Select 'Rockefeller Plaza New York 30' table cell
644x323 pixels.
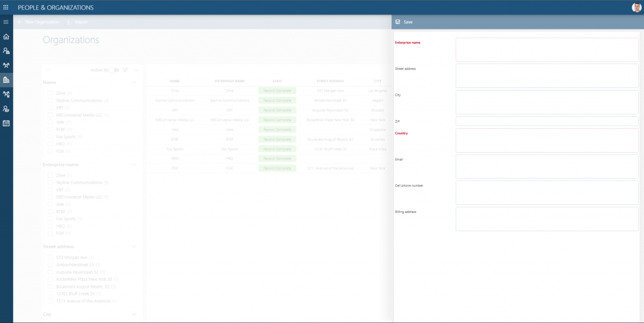click(x=330, y=120)
